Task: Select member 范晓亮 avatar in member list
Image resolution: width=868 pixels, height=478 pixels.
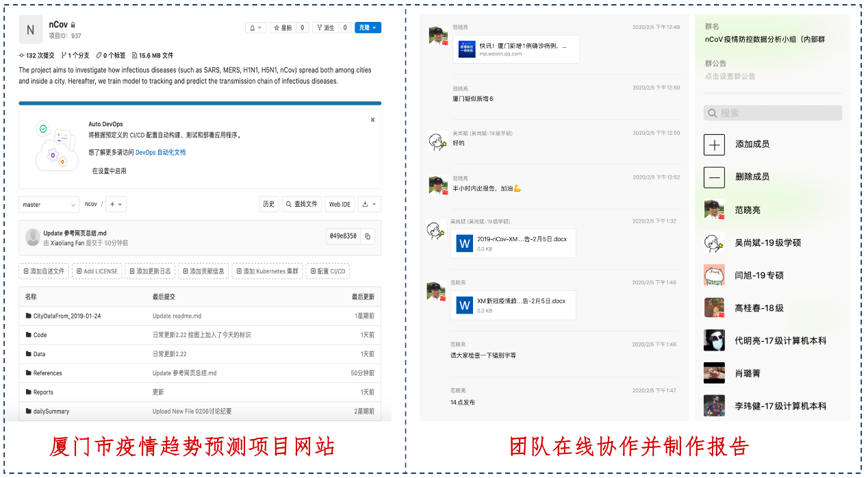Action: pyautogui.click(x=714, y=210)
